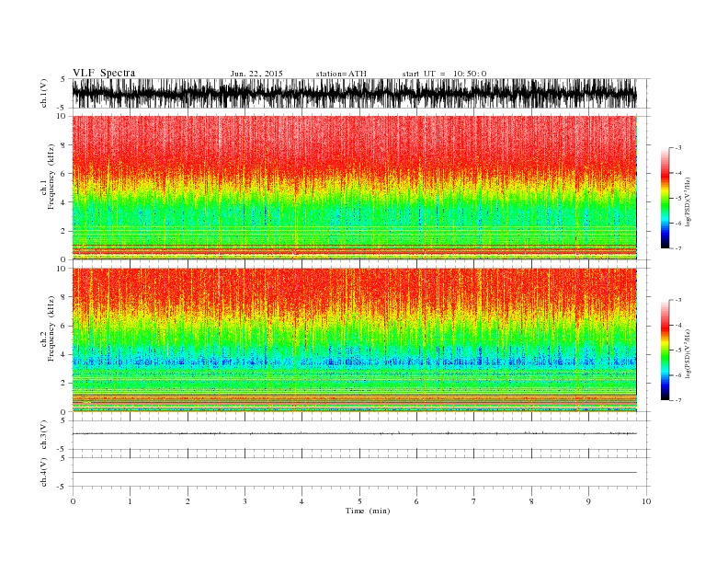Click time axis tick label '6'
The height and width of the screenshot is (563, 728).
click(416, 501)
